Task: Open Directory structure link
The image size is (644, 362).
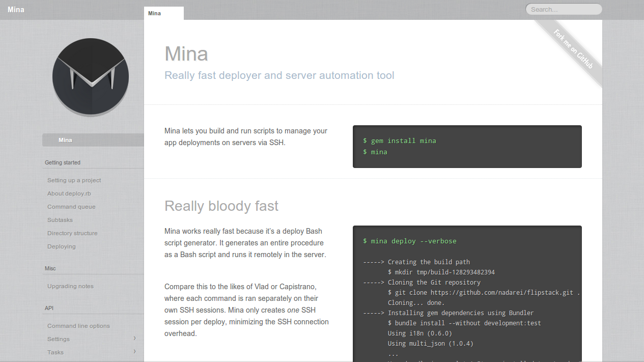Action: pyautogui.click(x=72, y=233)
